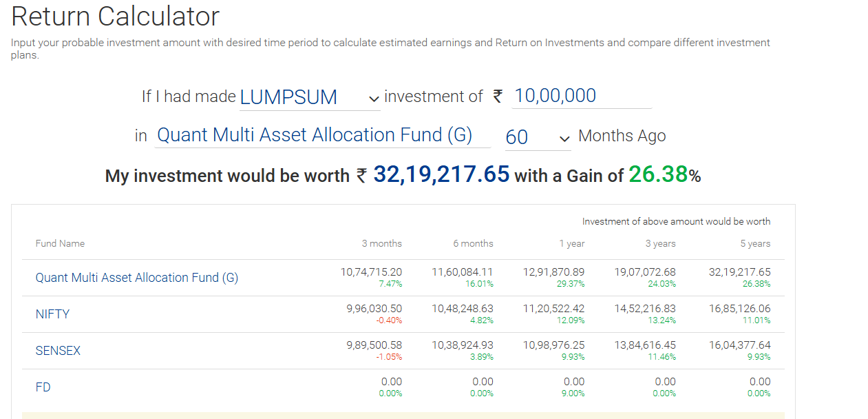Viewport: 868px width, 419px height.
Task: Click the large green 26.38 gain figure
Action: pos(658,174)
